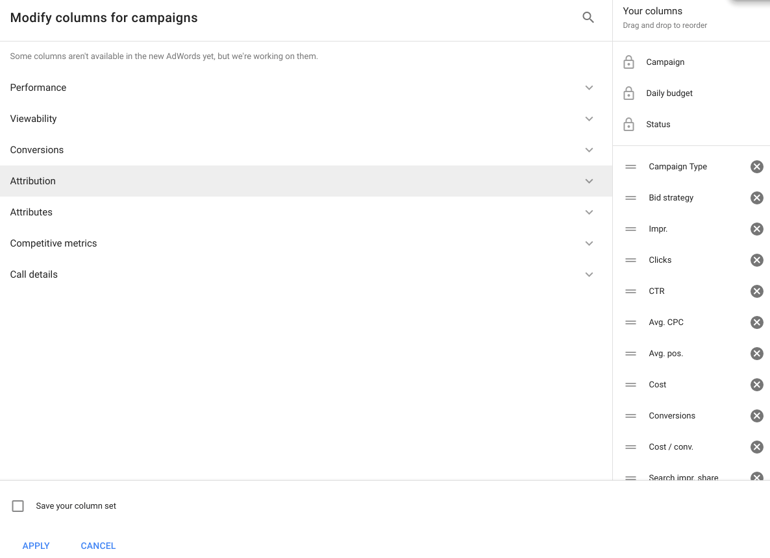Click the drag handle for Cost / conv.
Viewport: 770px width, 558px height.
[x=631, y=447]
